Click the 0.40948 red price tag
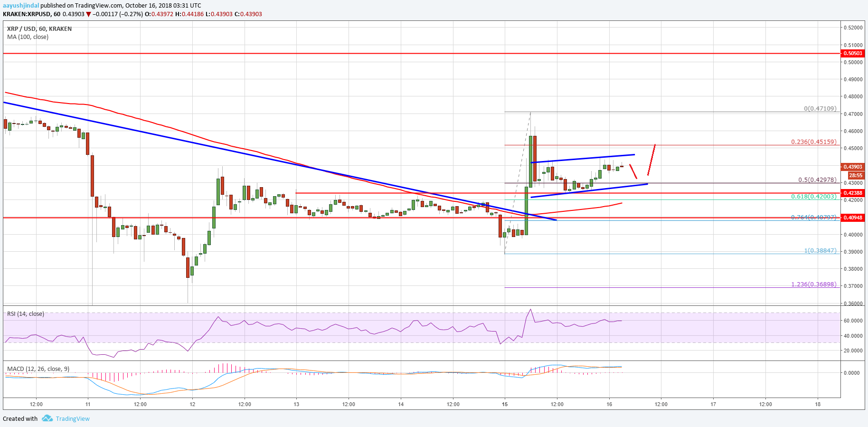Screen dimensions: 868x427 click(853, 218)
